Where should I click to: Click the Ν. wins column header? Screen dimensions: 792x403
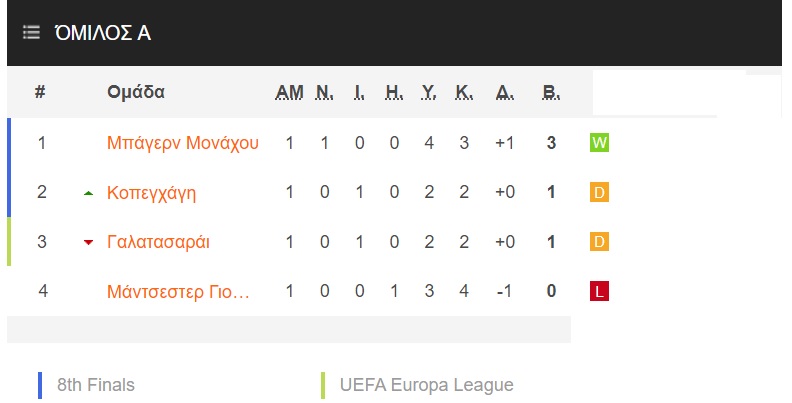324,92
